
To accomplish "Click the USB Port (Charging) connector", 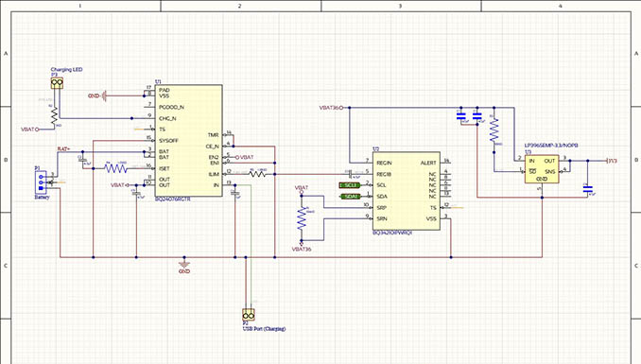I will [249, 315].
